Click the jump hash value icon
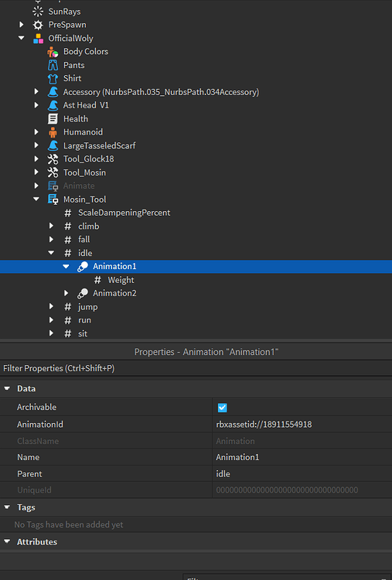Screen dimensions: 392x580 pyautogui.click(x=68, y=307)
